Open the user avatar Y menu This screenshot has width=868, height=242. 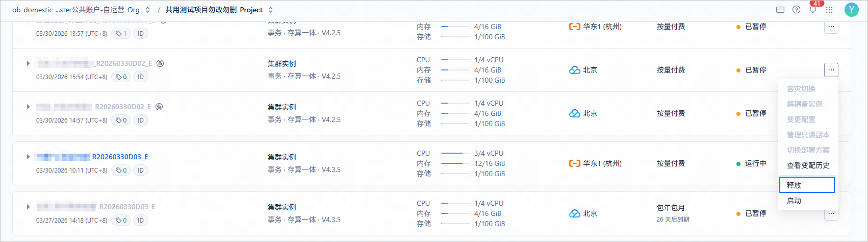point(851,10)
